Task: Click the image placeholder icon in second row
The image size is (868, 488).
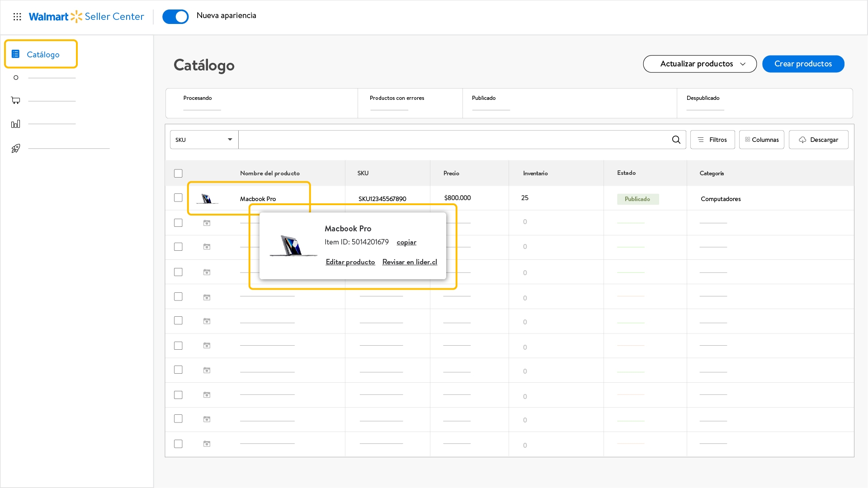Action: pyautogui.click(x=207, y=223)
